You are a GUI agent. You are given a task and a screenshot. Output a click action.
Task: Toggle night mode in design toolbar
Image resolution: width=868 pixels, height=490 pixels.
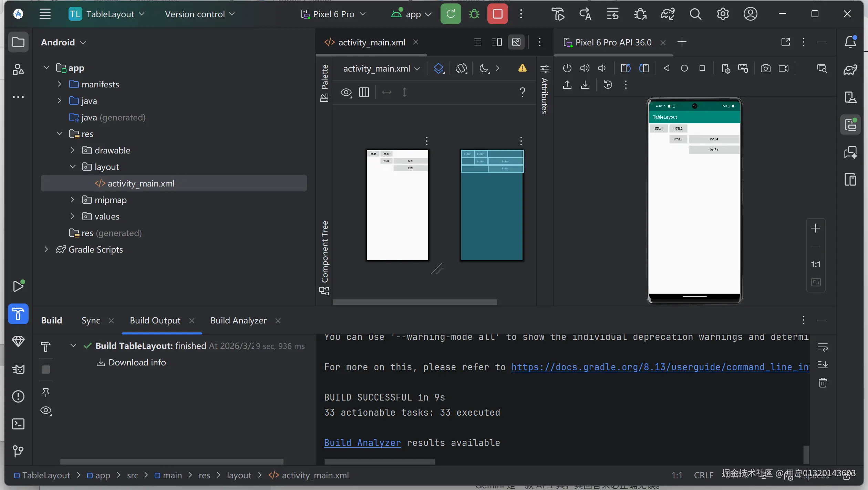(x=484, y=68)
